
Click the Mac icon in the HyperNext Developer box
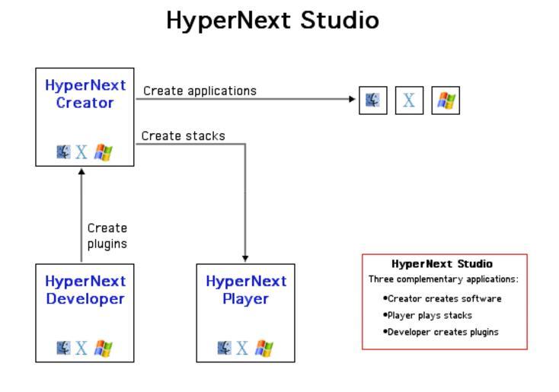[64, 349]
